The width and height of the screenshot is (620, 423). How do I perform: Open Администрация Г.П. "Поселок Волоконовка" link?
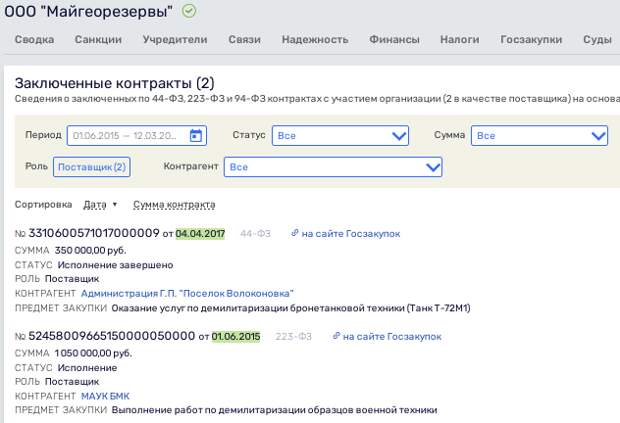[x=187, y=294]
